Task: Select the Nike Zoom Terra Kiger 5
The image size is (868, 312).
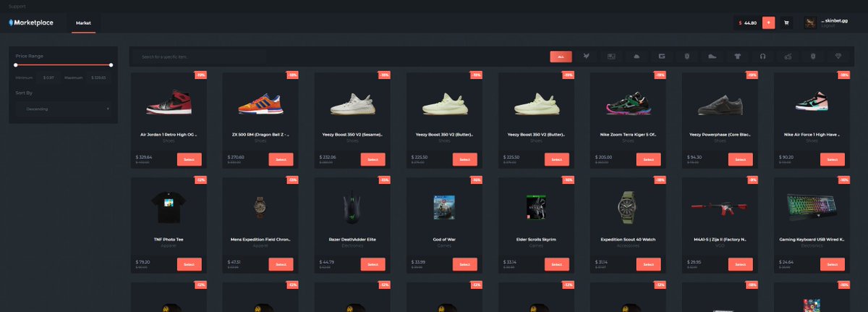Action: (x=649, y=159)
